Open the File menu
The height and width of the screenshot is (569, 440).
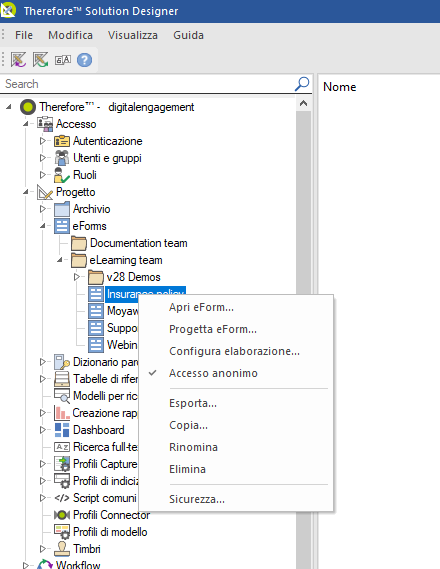pyautogui.click(x=24, y=35)
